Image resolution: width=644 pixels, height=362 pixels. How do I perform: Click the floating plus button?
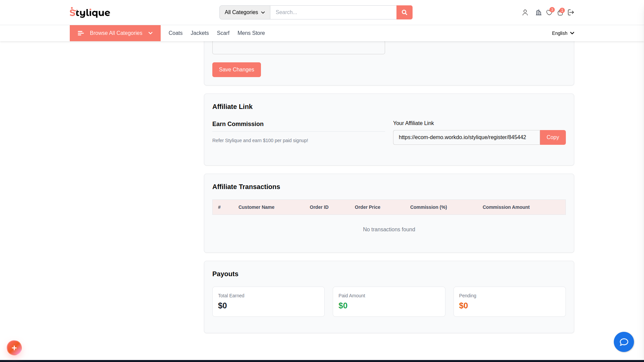[14, 348]
